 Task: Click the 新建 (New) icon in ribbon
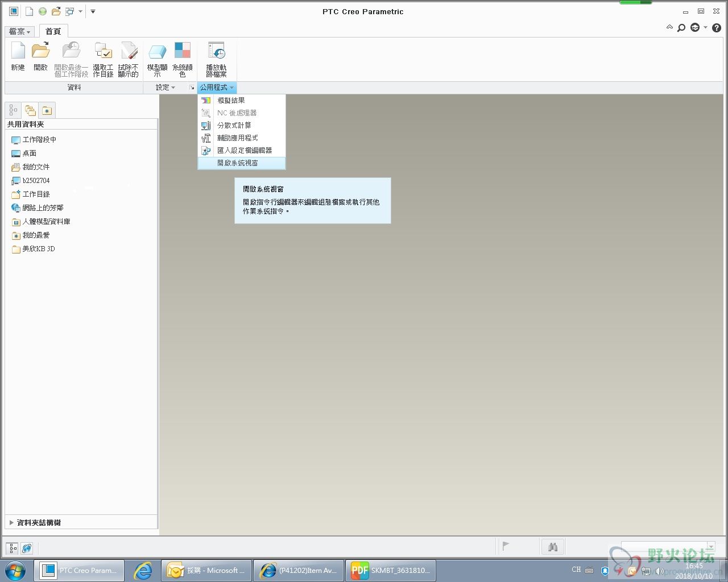[x=18, y=51]
